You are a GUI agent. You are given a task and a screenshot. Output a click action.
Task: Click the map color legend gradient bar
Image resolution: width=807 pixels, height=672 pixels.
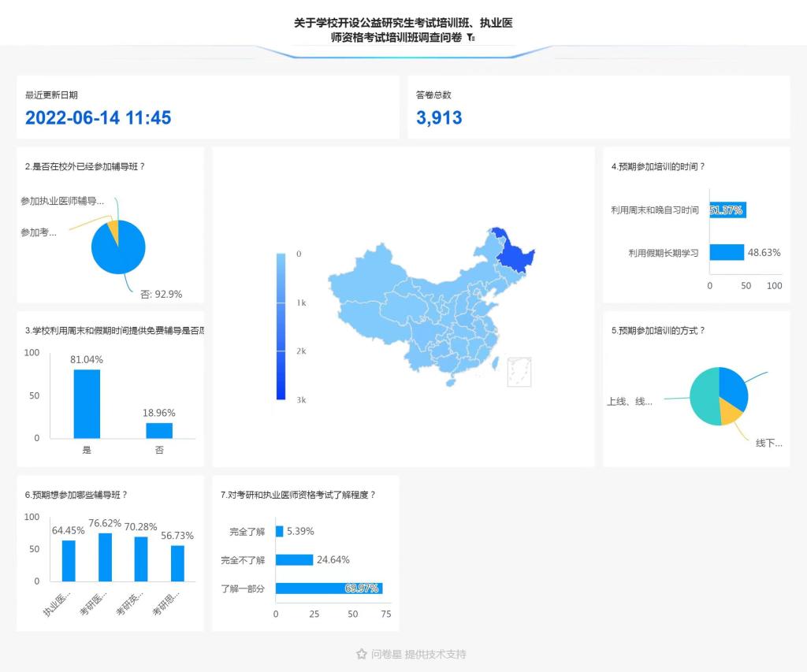[x=281, y=326]
